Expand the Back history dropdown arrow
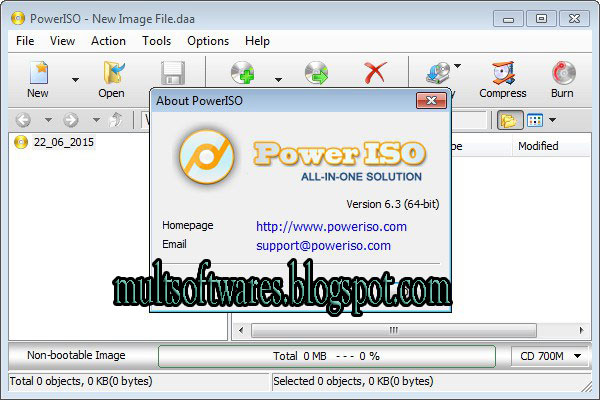Screen dimensions: 600x400 coord(48,120)
